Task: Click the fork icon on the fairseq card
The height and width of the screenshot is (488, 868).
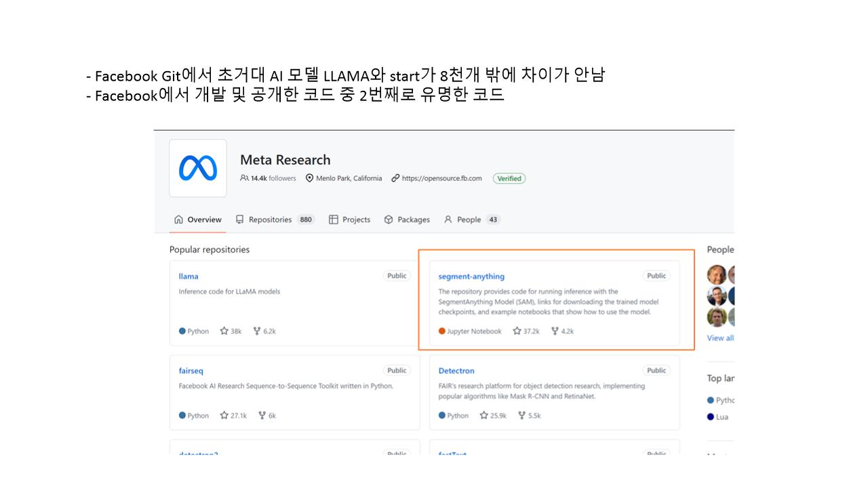Action: [x=262, y=415]
